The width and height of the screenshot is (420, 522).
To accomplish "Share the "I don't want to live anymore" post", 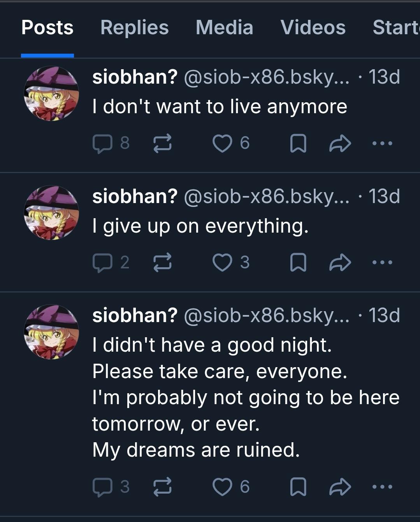I will coord(340,144).
